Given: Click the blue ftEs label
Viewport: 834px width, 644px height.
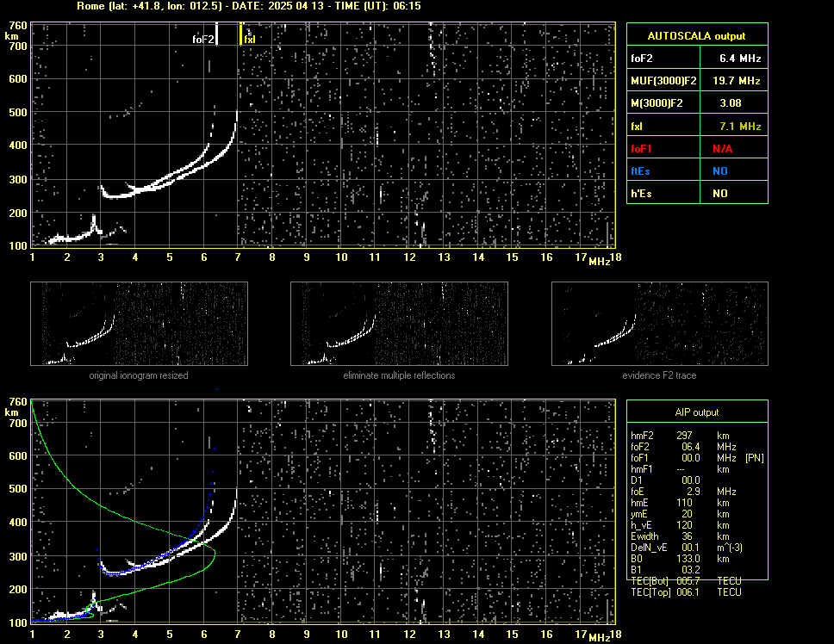Looking at the screenshot, I should pos(640,171).
